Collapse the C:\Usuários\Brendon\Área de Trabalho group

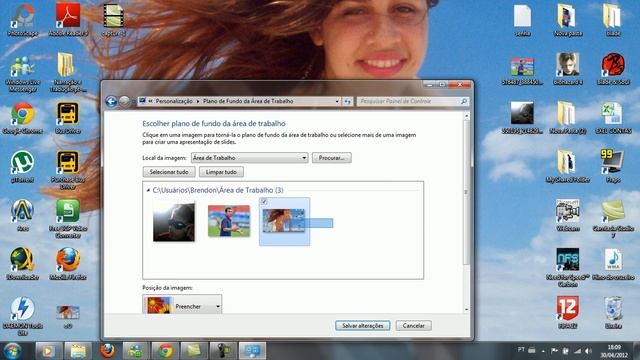point(148,190)
